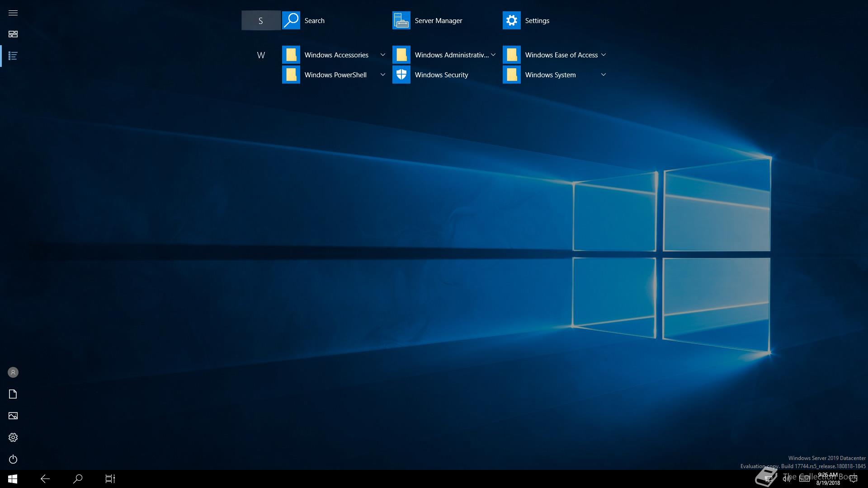Click the Windows System folder icon

(x=512, y=75)
